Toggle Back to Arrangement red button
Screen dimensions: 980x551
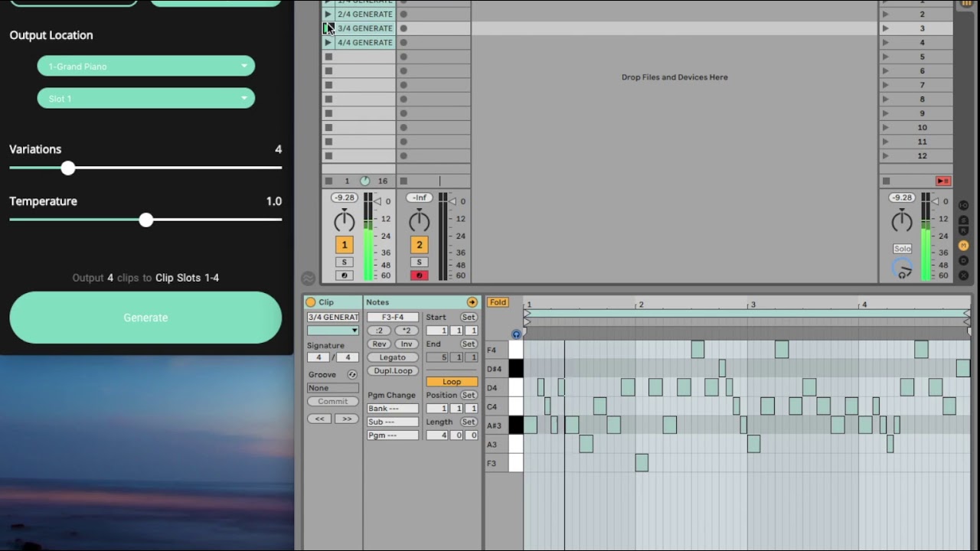pyautogui.click(x=942, y=181)
